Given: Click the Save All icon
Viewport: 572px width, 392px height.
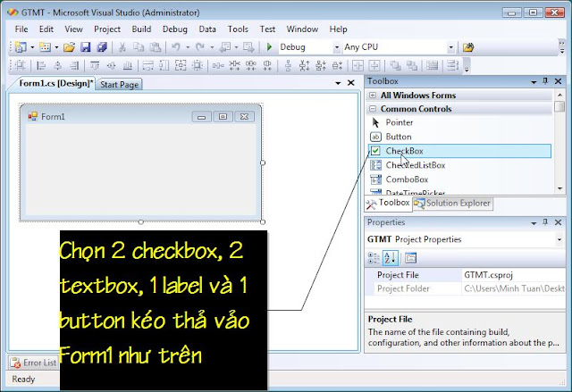Looking at the screenshot, I should (102, 47).
